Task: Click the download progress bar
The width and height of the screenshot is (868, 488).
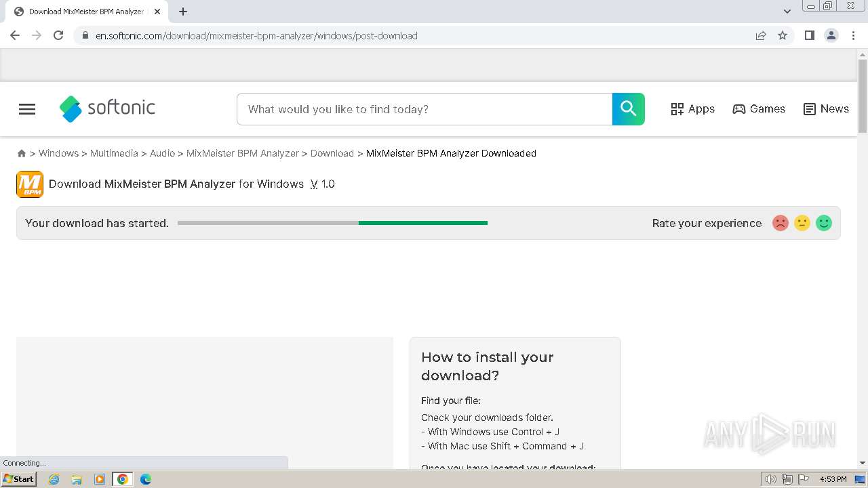Action: pos(332,223)
